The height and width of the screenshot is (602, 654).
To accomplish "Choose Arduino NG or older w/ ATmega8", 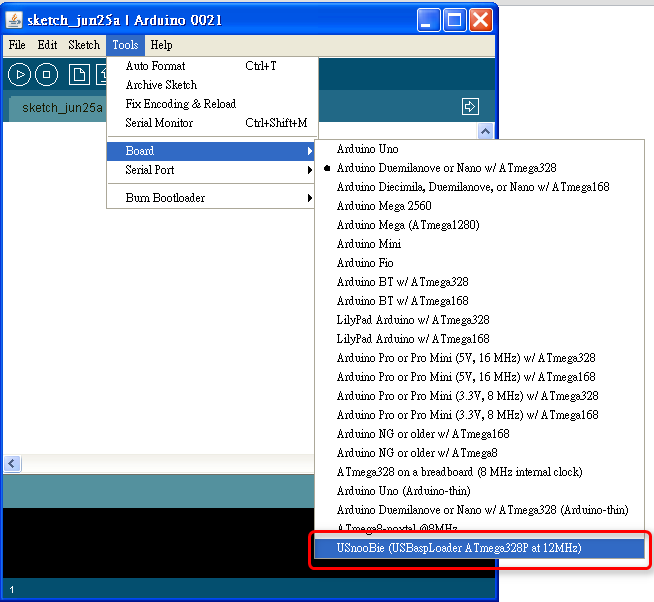I will pyautogui.click(x=480, y=453).
